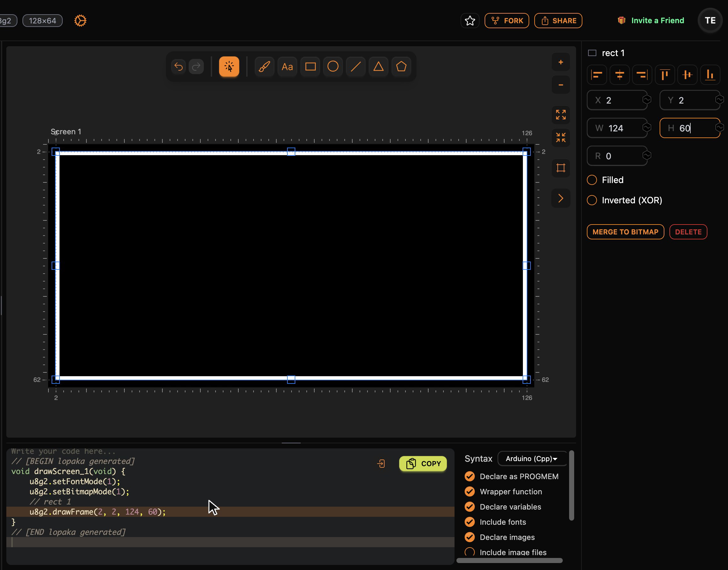728x570 pixels.
Task: Click the redo arrow icon
Action: click(x=197, y=67)
